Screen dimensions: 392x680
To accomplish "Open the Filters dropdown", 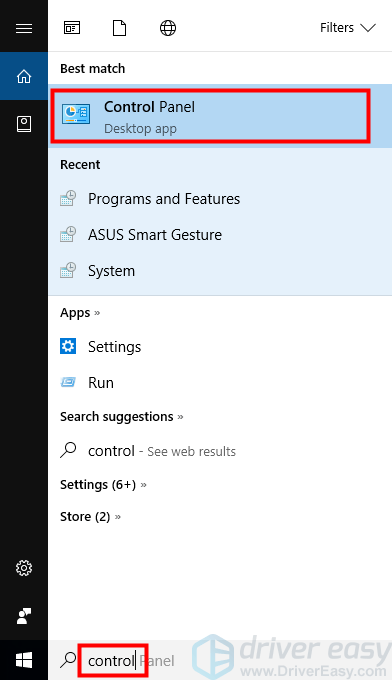I will (348, 28).
